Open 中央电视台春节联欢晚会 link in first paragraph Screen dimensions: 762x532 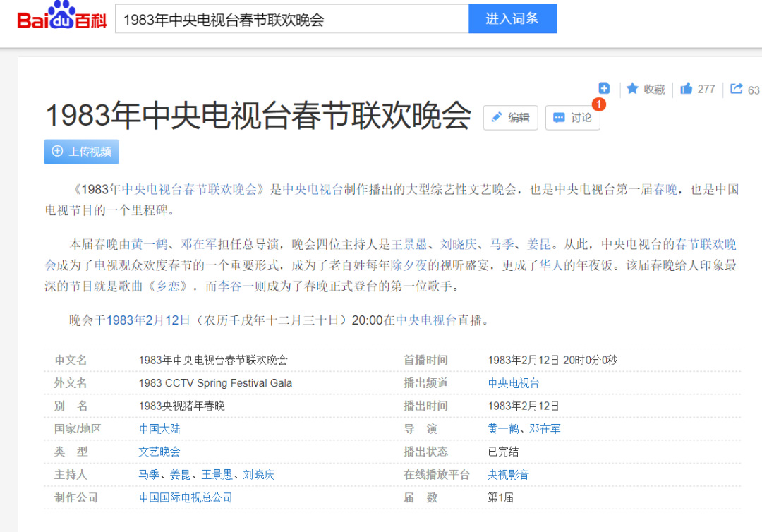click(x=189, y=190)
